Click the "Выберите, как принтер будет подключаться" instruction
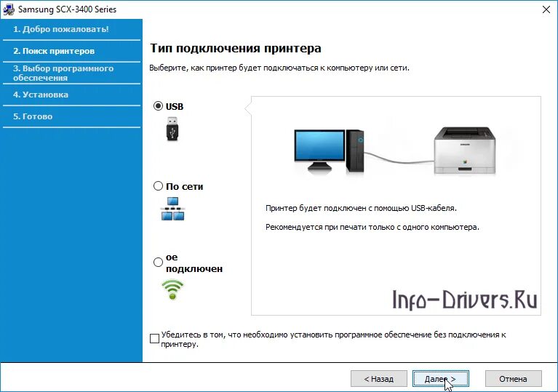This screenshot has width=558, height=392. pos(279,68)
